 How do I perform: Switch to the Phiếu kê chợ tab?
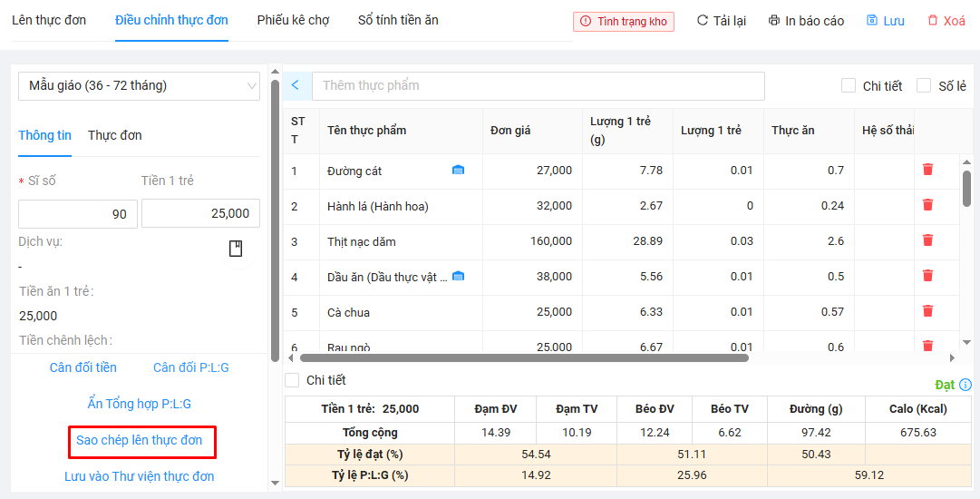point(293,20)
